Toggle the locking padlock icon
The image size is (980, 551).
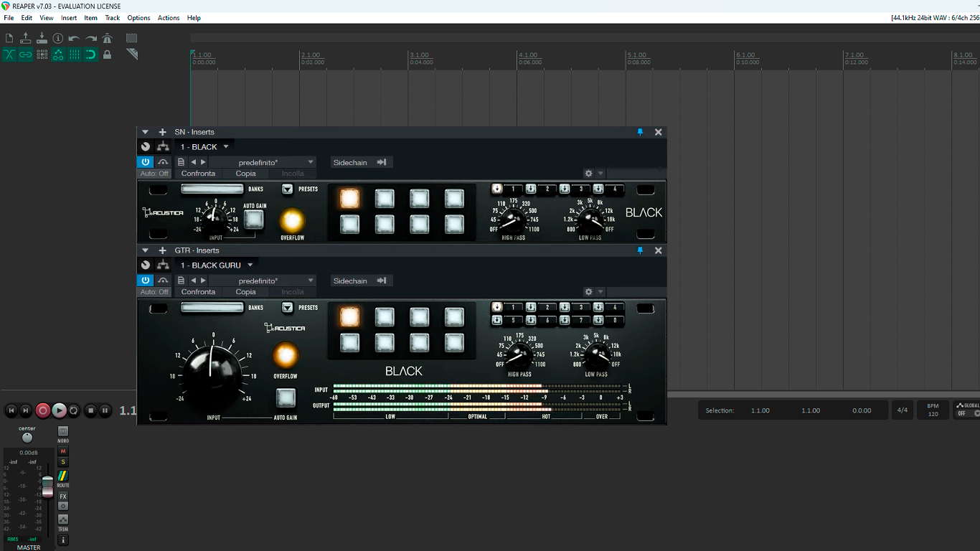point(108,55)
